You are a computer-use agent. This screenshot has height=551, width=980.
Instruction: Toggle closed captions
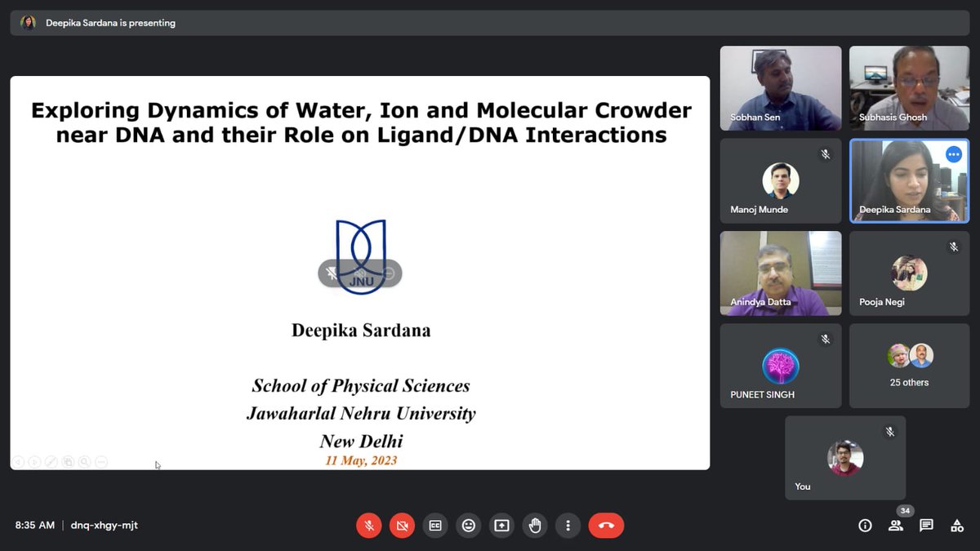tap(435, 526)
